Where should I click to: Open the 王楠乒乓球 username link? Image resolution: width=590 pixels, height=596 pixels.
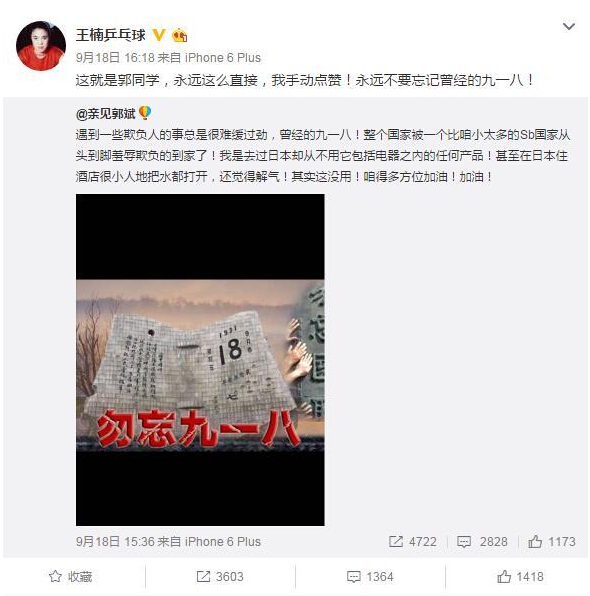(111, 35)
